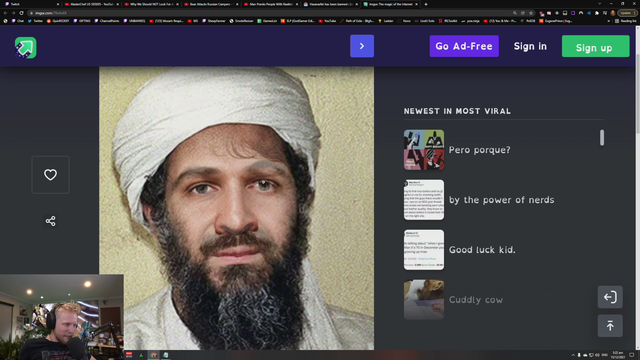This screenshot has height=360, width=640.
Task: Open 'Cuddly cow' post title
Action: (476, 299)
